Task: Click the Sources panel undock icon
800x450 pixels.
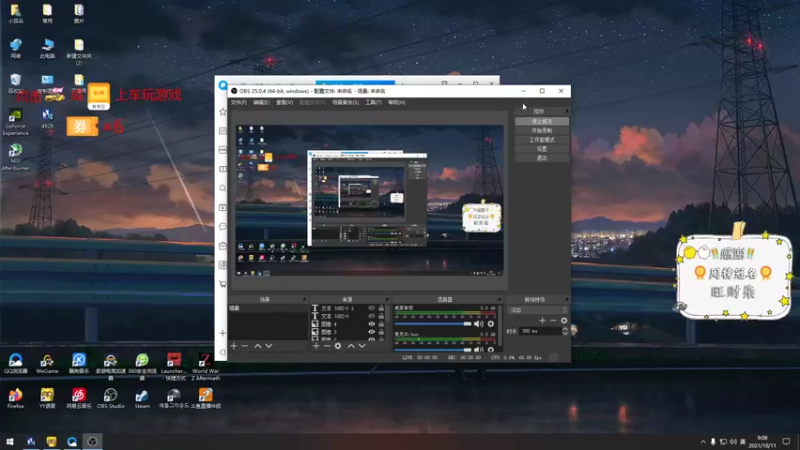Action: pyautogui.click(x=387, y=299)
